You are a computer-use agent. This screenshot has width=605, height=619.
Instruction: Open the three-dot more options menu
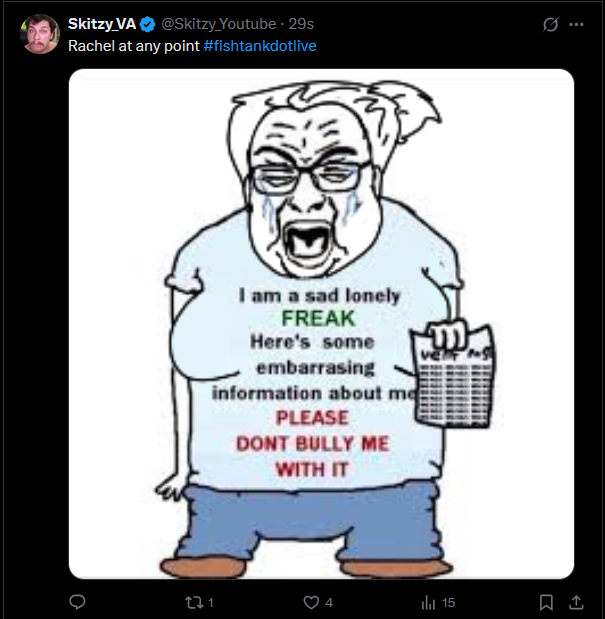[576, 24]
